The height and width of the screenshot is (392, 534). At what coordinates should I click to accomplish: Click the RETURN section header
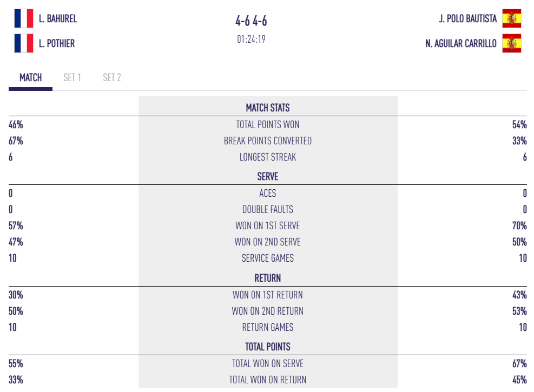pos(268,278)
